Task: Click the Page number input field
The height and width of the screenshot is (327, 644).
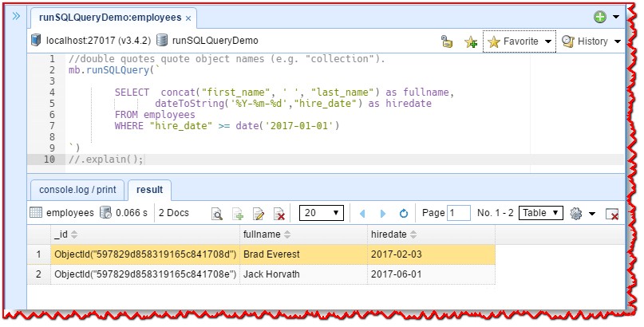Action: [x=459, y=213]
